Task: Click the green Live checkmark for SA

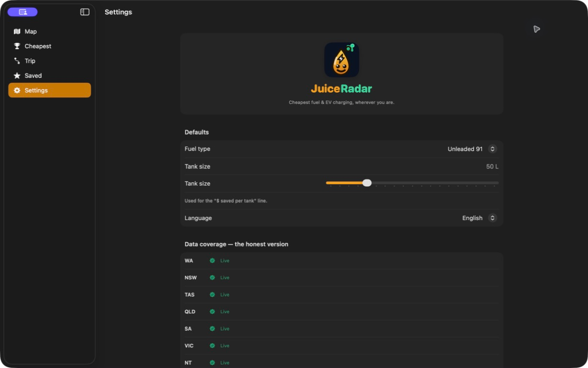Action: [x=212, y=329]
